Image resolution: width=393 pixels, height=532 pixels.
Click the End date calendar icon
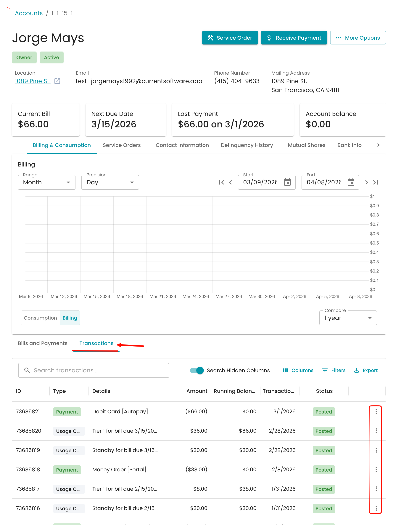tap(351, 182)
